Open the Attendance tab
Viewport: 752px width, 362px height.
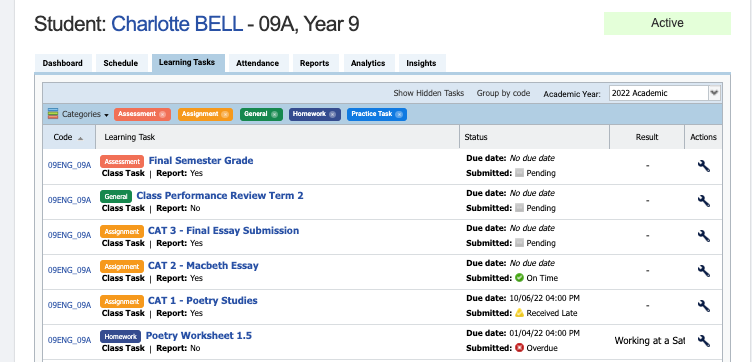(258, 63)
